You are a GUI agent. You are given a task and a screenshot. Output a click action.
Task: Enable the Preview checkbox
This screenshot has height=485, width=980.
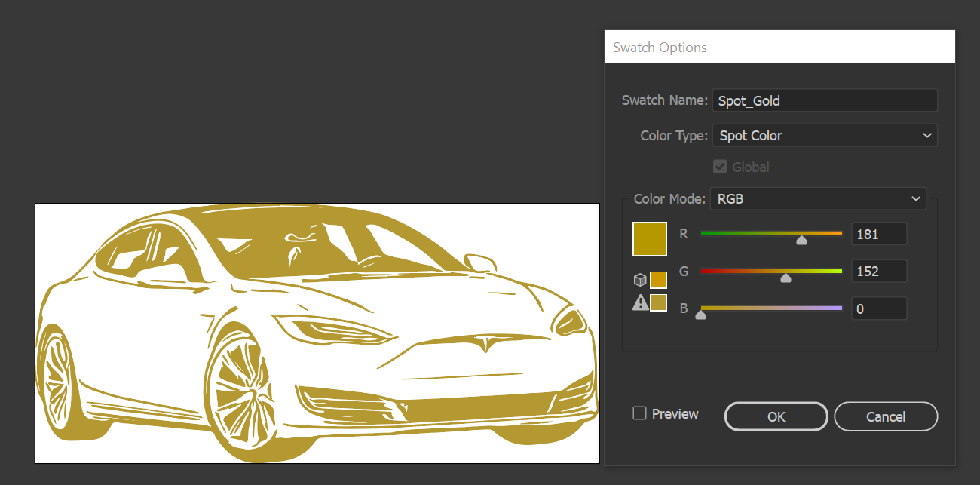click(639, 413)
